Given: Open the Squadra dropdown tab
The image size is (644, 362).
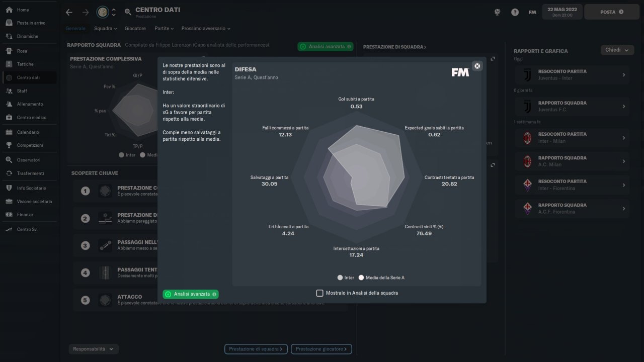Looking at the screenshot, I should click(x=105, y=29).
